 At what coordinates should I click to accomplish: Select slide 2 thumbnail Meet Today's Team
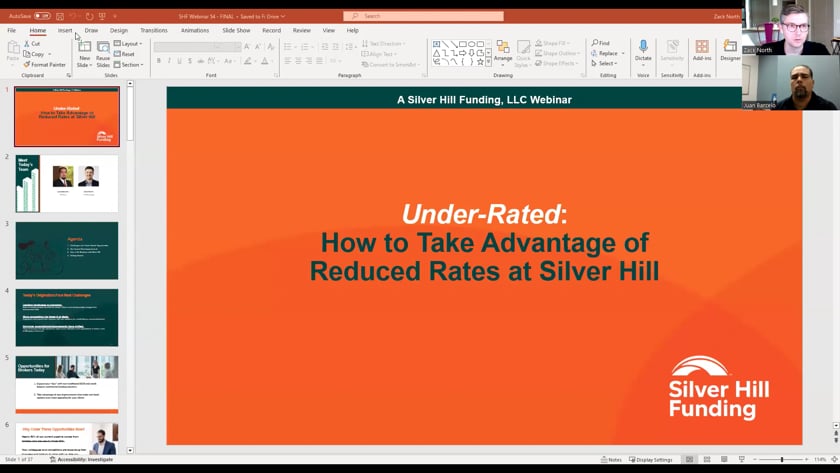coord(67,184)
